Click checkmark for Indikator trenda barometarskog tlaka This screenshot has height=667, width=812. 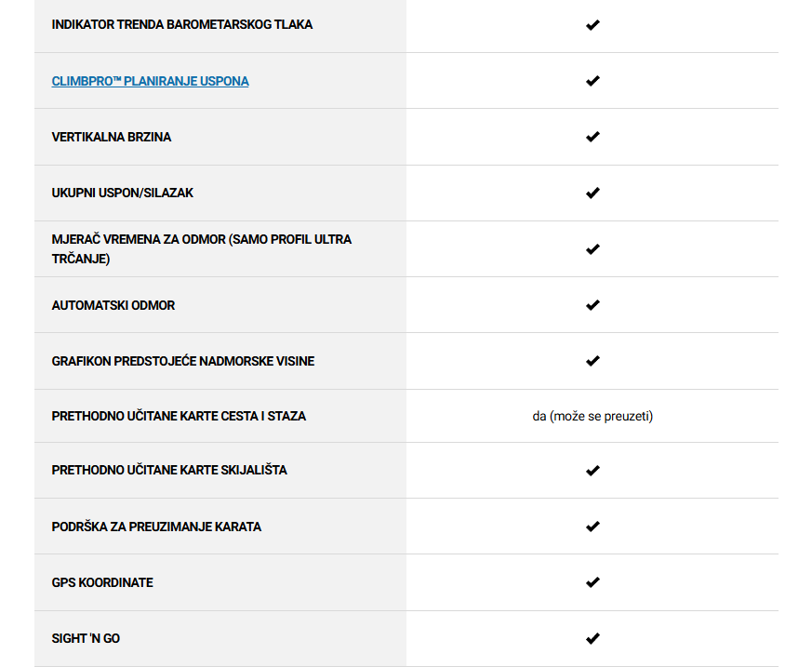click(592, 25)
